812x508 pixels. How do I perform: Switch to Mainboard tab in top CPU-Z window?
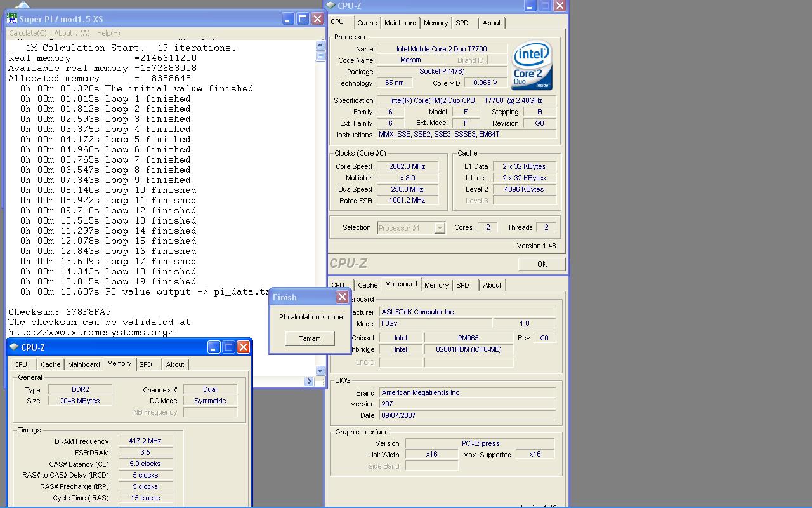[x=400, y=23]
